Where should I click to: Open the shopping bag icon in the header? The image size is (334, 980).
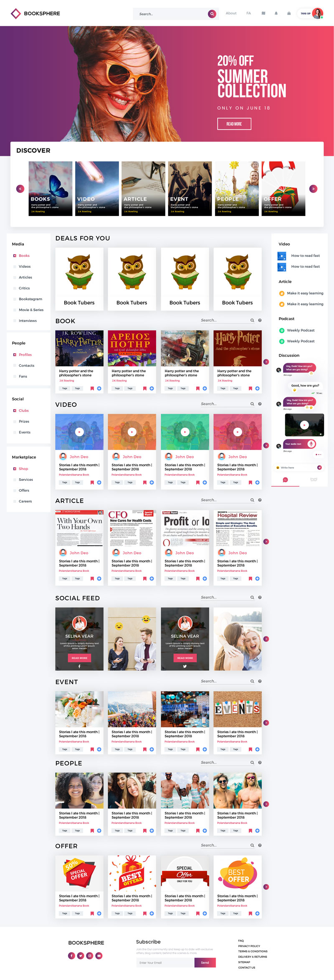click(289, 13)
